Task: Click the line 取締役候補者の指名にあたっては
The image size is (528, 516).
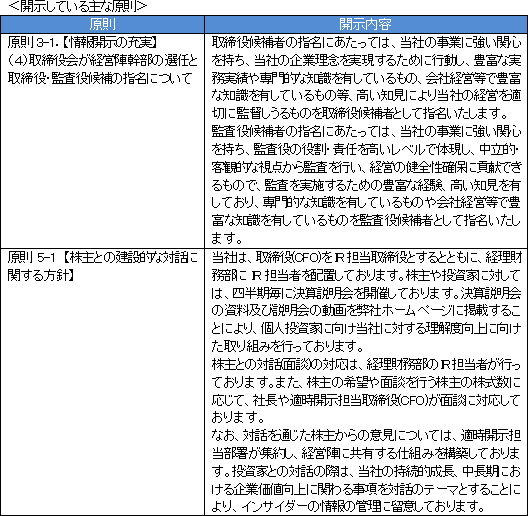Action: (x=366, y=42)
